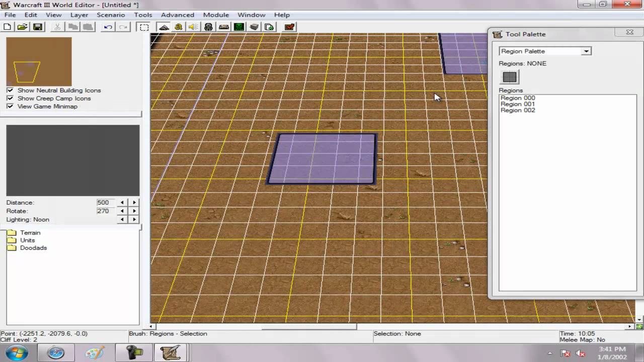Open the Help menu
This screenshot has height=362, width=644.
282,15
